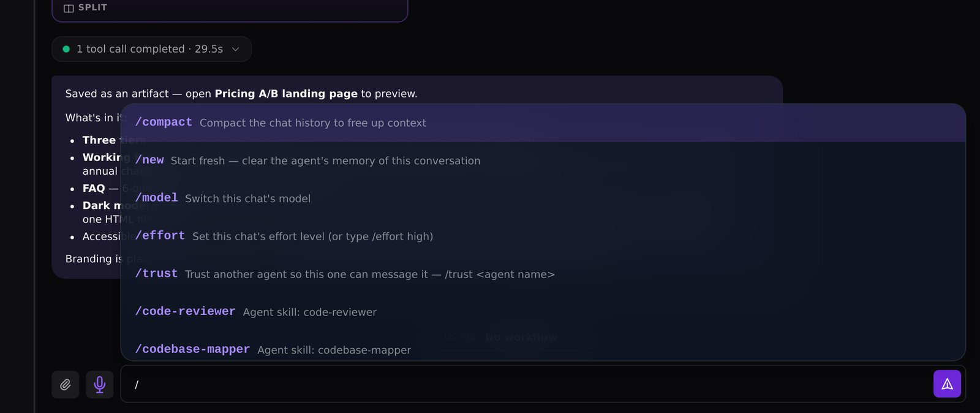Send the message with the purple arrow button
This screenshot has width=980, height=413.
pyautogui.click(x=947, y=384)
